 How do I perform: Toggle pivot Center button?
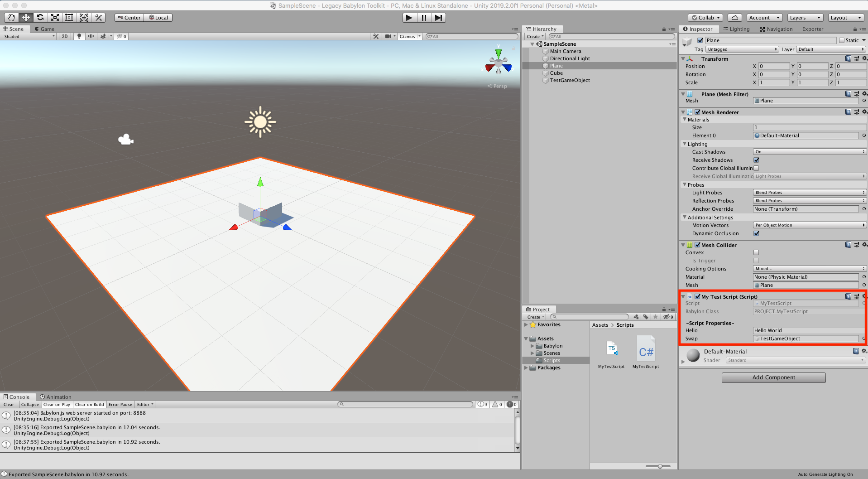point(129,18)
